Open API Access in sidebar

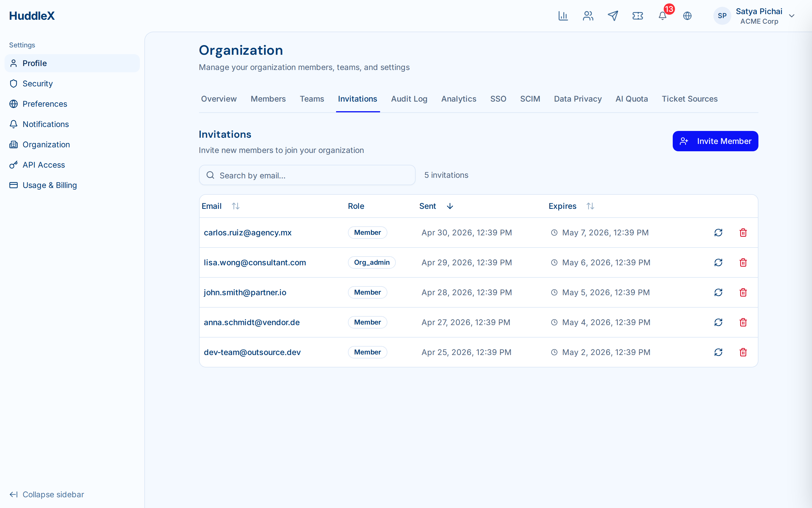pos(72,165)
